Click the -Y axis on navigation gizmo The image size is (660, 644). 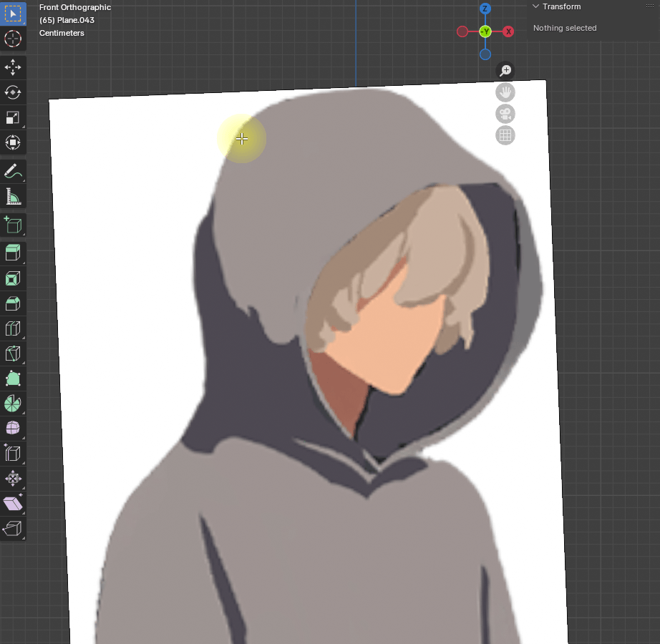click(485, 31)
